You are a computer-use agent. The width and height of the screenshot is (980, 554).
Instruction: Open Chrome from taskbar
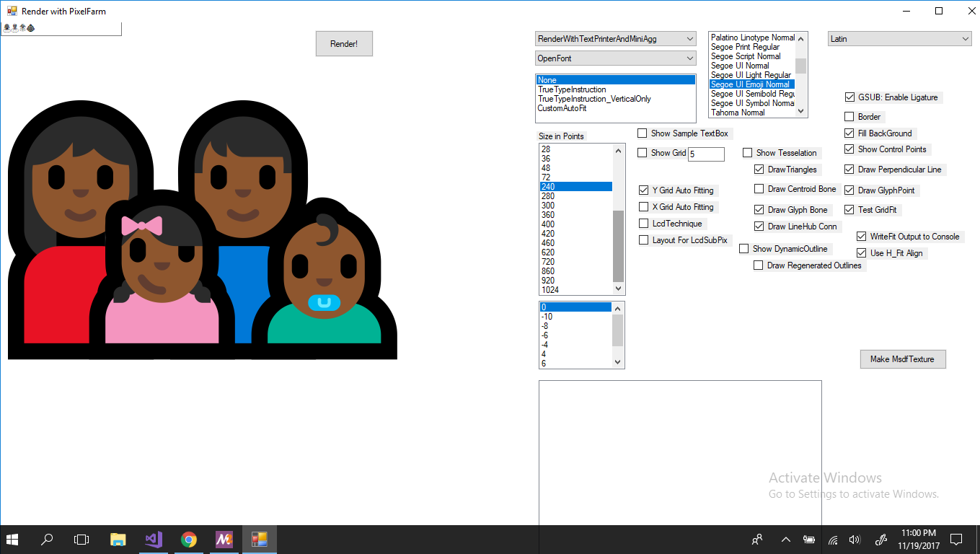click(189, 540)
